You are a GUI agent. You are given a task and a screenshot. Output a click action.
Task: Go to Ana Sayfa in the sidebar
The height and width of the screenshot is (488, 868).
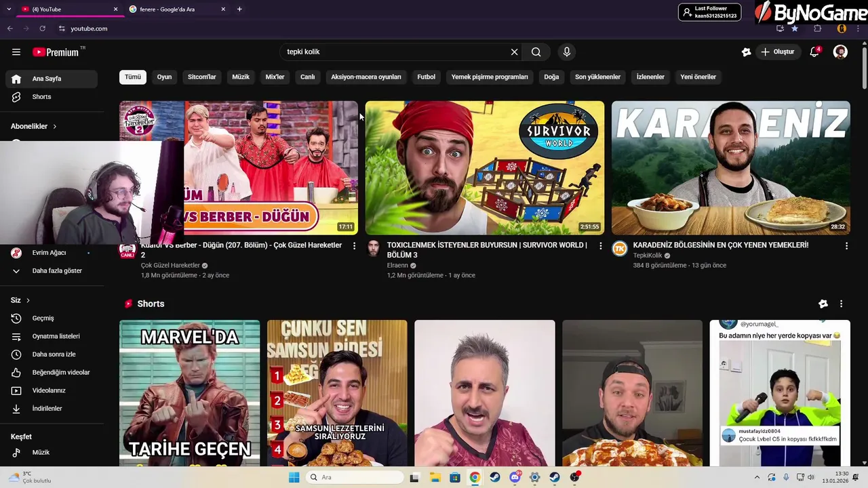(52, 79)
